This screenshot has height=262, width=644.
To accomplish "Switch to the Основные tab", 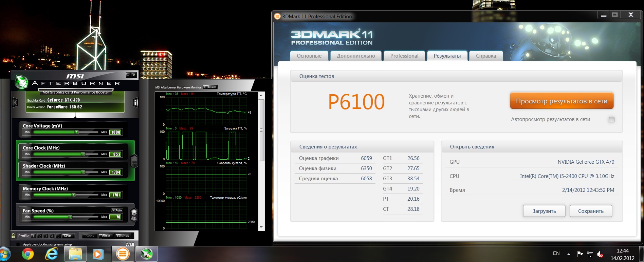I will (309, 56).
